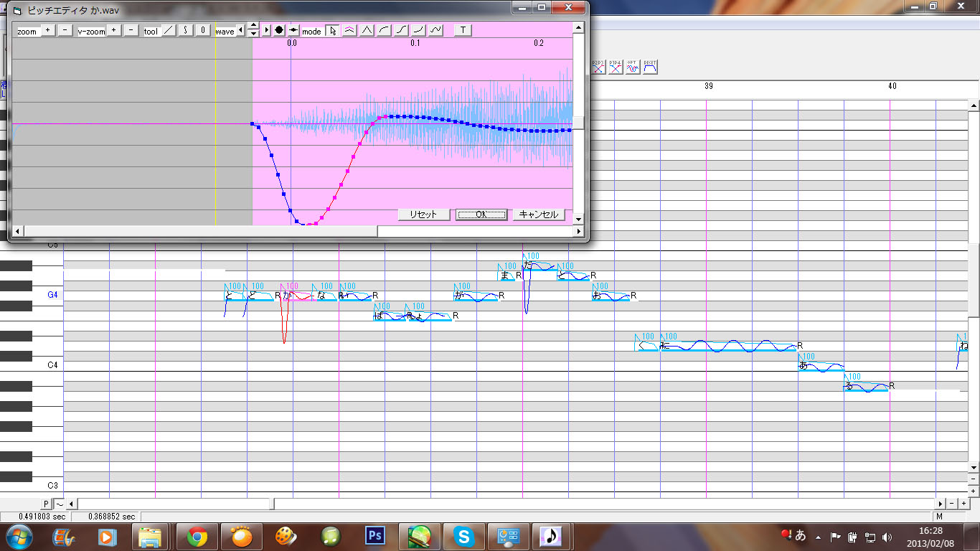Click the wave down stepper arrow
This screenshot has width=980, height=551.
(253, 34)
